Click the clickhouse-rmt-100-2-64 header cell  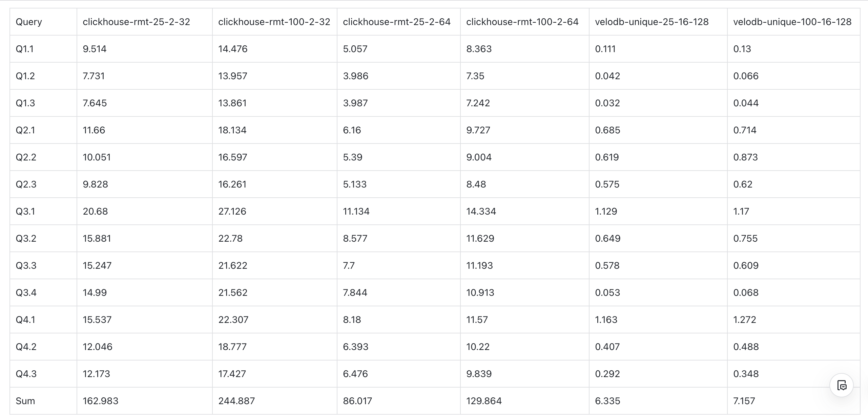point(522,22)
